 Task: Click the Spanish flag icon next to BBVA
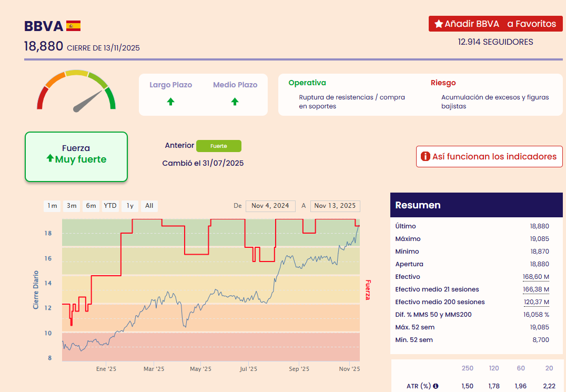tap(73, 26)
